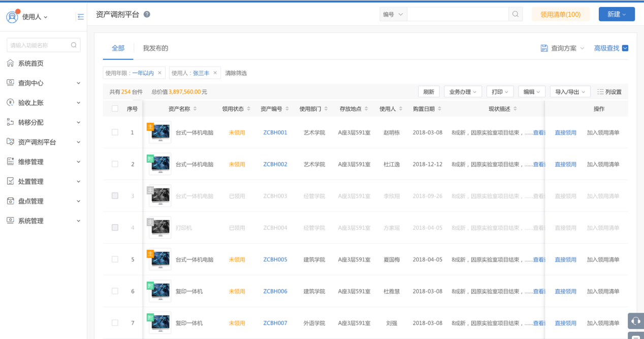
Task: Click the 领用清单(100) button
Action: [560, 14]
